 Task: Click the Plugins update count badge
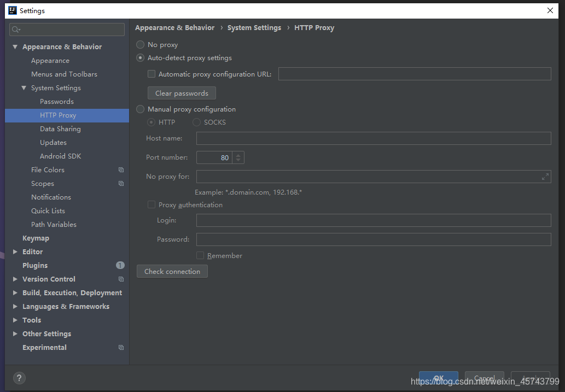(120, 266)
